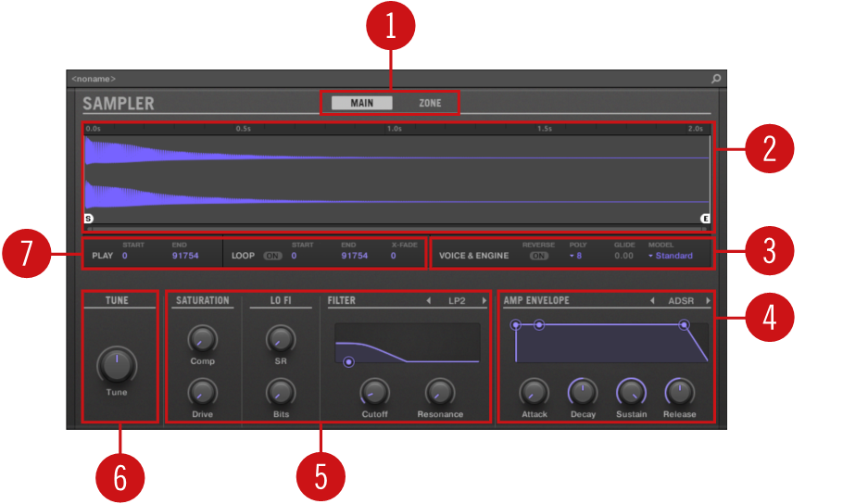
Task: Open the Poly voices dropdown
Action: (575, 256)
